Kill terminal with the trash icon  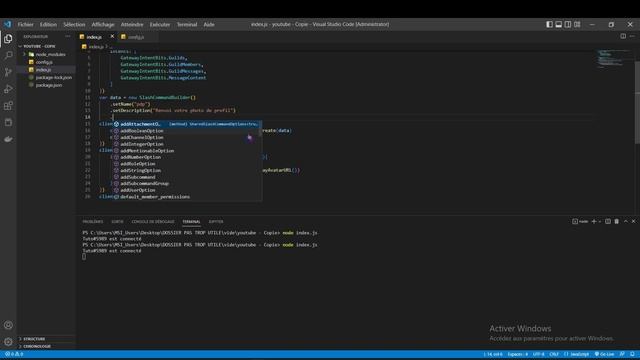click(617, 221)
